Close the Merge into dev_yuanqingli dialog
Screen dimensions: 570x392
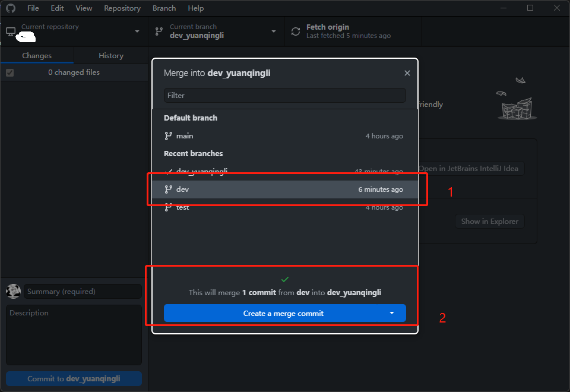[x=407, y=73]
